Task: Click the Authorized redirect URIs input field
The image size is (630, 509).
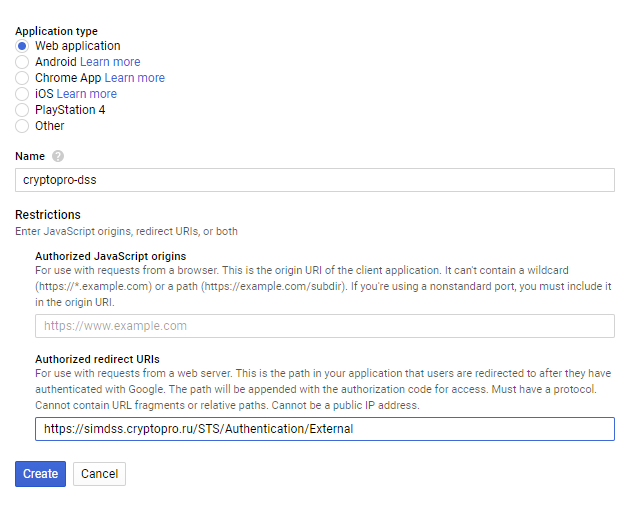Action: click(x=324, y=429)
